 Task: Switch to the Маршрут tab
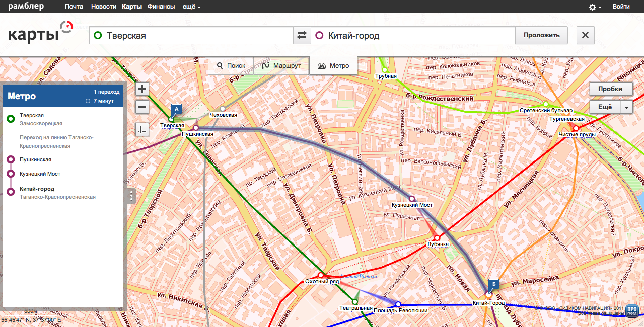pos(282,66)
